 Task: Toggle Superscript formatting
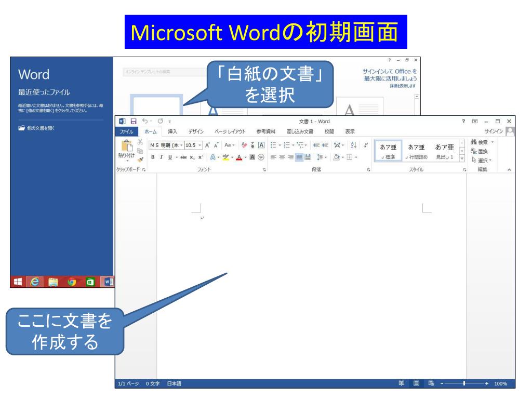(201, 157)
